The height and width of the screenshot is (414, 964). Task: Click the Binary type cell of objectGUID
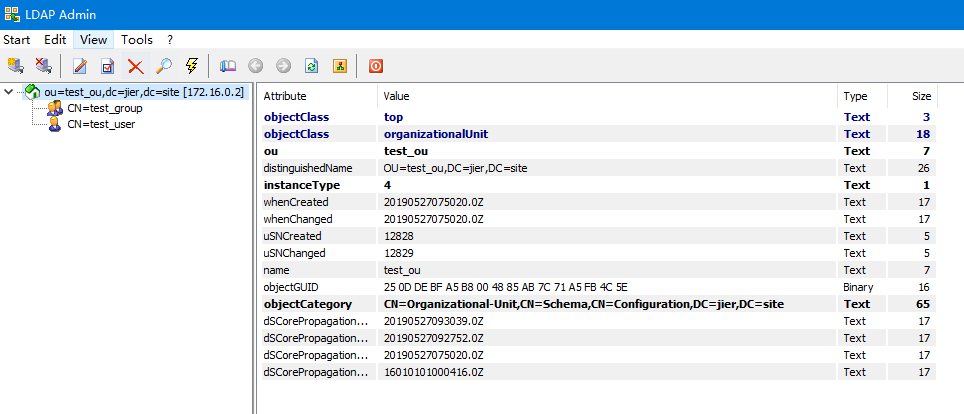pos(858,287)
